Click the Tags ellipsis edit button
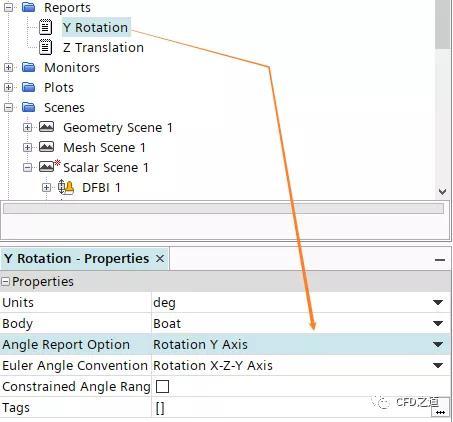Image resolution: width=453 pixels, height=422 pixels. pos(440,412)
